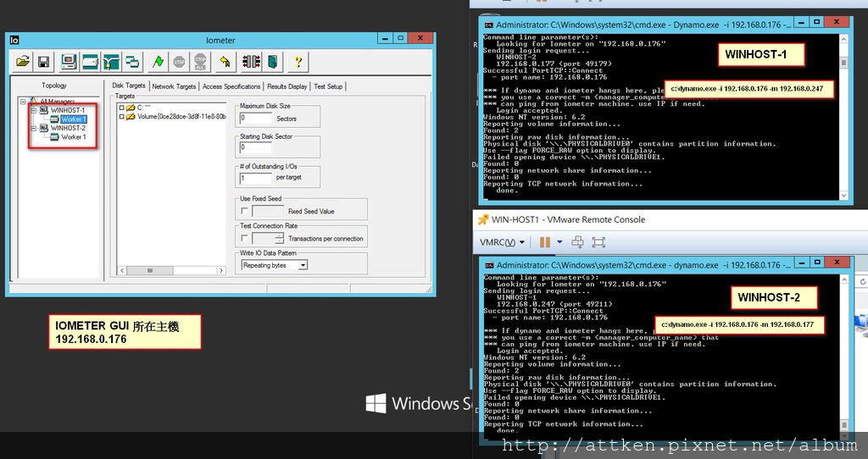
Task: Click the Iometer 'Io' title bar icon
Action: point(14,40)
